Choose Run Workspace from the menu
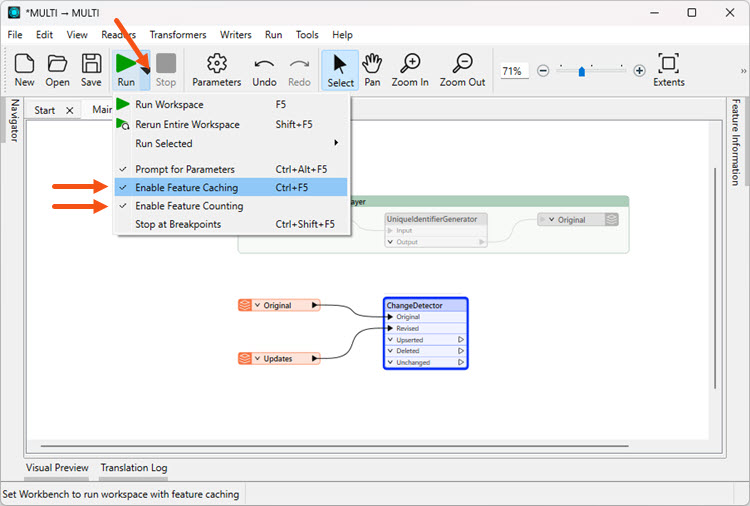The image size is (750, 506). (231, 104)
